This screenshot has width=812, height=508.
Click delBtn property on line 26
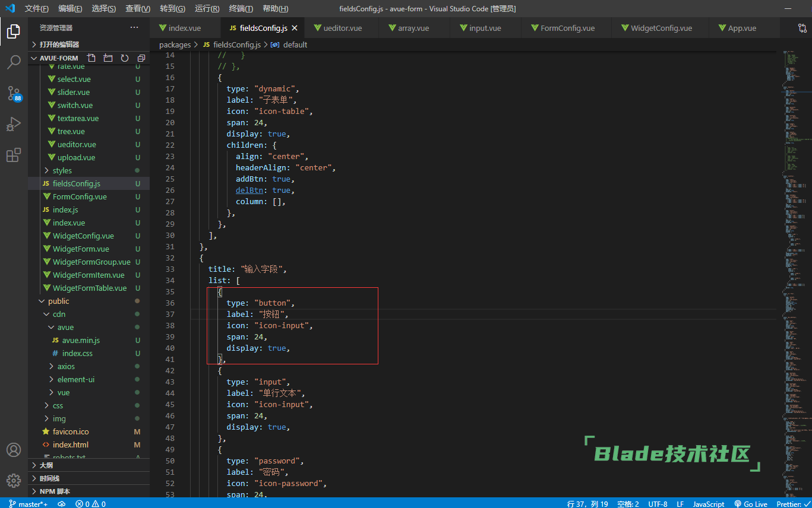pyautogui.click(x=249, y=190)
